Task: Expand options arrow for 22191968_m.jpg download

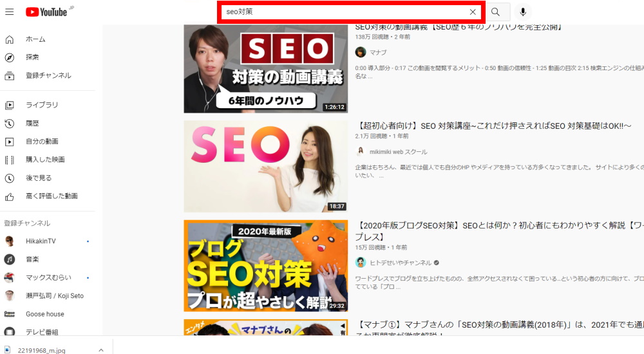Action: (101, 350)
